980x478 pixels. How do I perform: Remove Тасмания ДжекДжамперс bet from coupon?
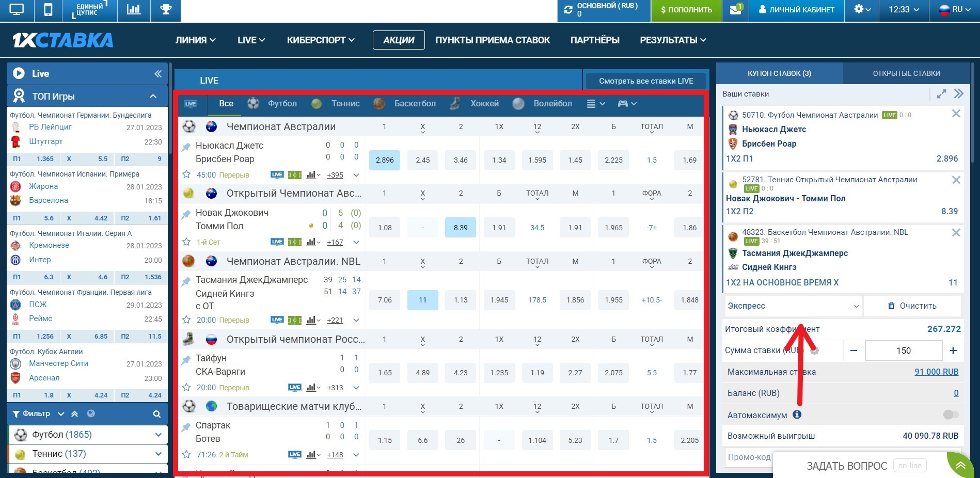(x=956, y=233)
